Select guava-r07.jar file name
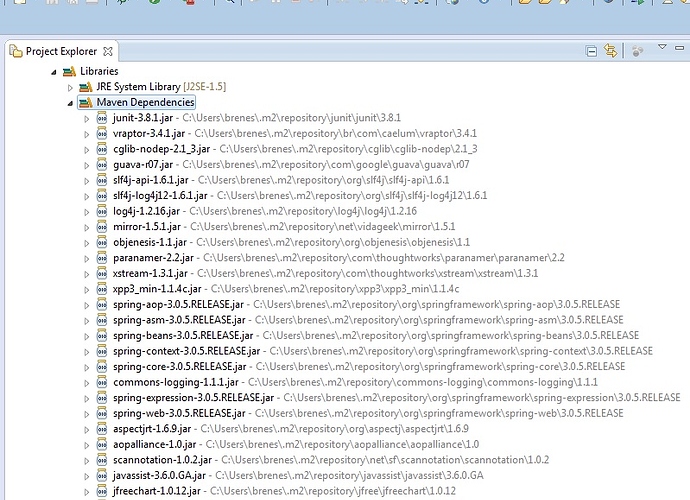This screenshot has width=690, height=500. coord(143,164)
